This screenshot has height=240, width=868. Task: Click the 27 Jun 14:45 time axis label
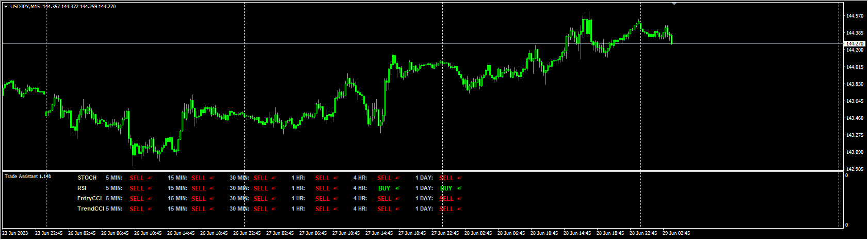380,233
